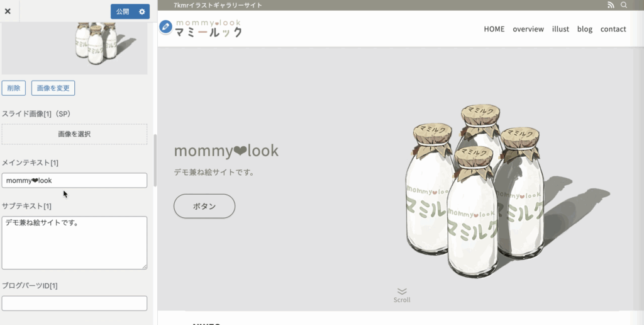This screenshot has width=644, height=325.
Task: Click the メインテキスト[1] input field
Action: [x=74, y=180]
